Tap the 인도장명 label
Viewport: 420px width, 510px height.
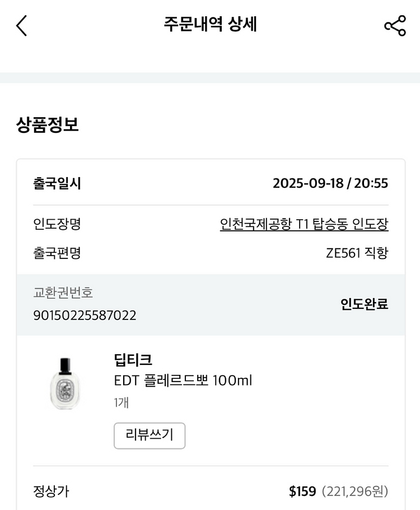[x=57, y=225]
